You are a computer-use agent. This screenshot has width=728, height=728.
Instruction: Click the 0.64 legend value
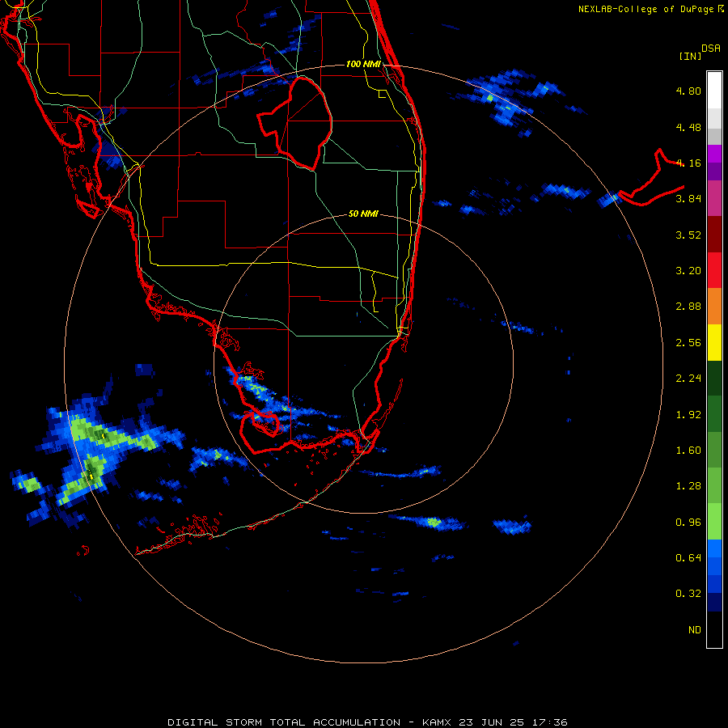click(x=688, y=558)
